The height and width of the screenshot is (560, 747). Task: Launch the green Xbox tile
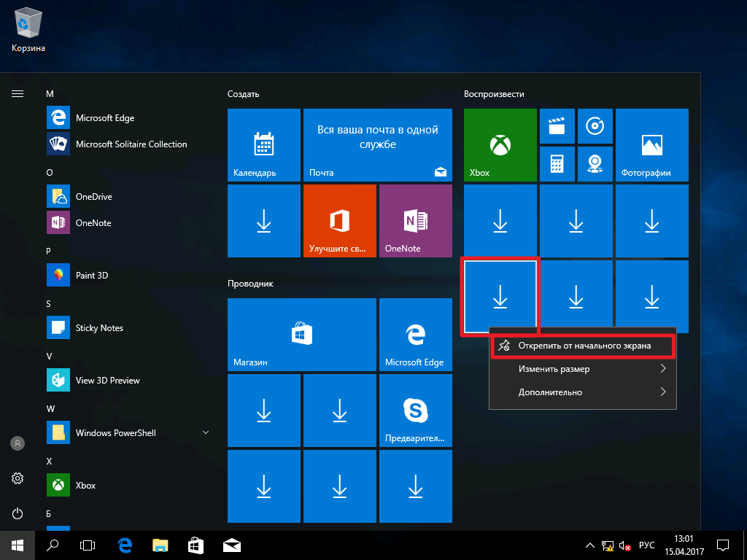tap(500, 145)
